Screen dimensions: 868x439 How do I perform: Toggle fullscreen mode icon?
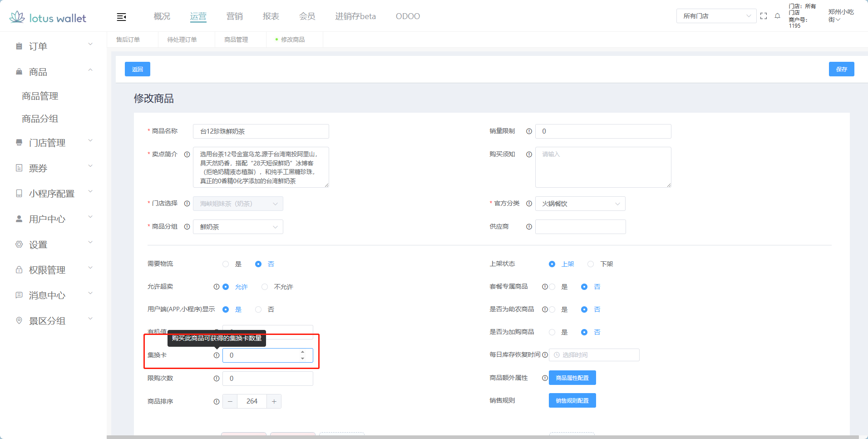(764, 16)
